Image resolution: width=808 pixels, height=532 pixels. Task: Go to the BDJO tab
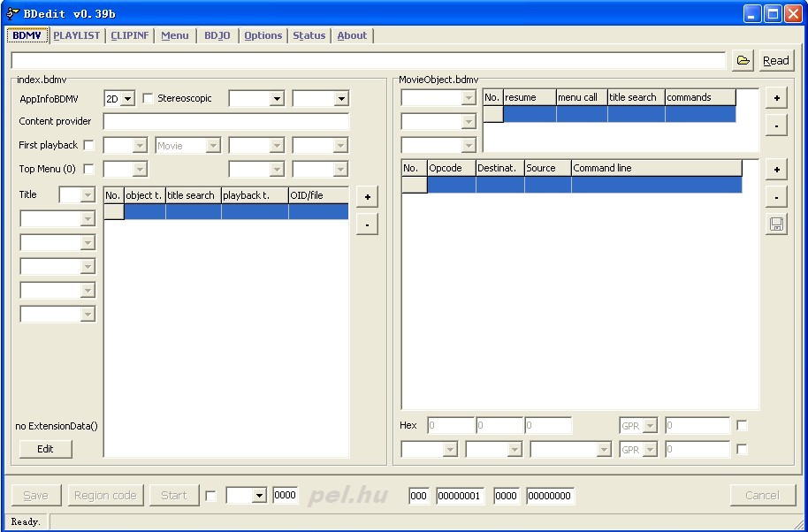pyautogui.click(x=217, y=35)
